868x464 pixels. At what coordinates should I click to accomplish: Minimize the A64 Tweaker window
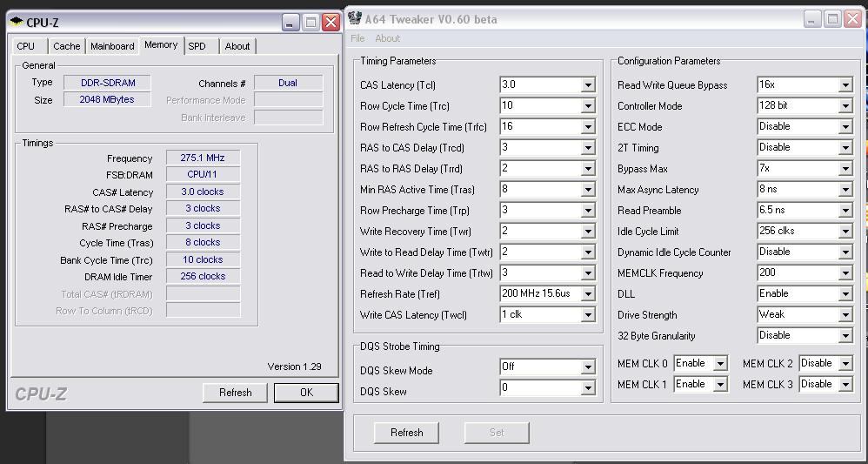click(x=812, y=19)
